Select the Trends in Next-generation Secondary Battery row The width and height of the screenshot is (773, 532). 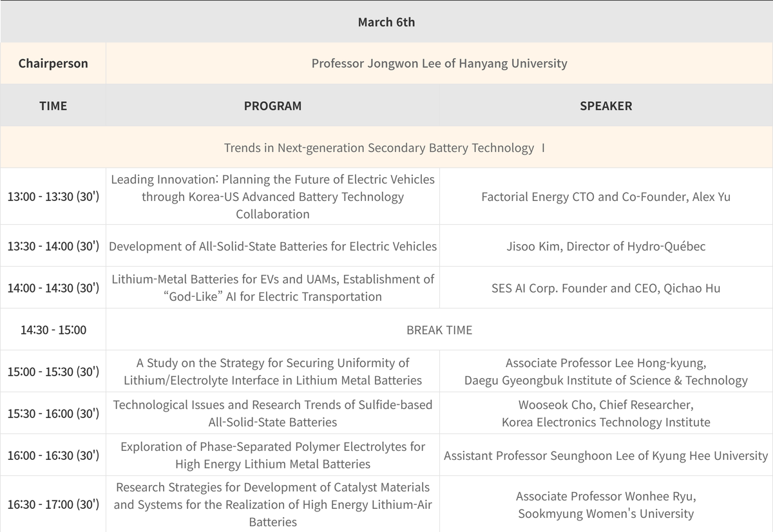pos(385,147)
